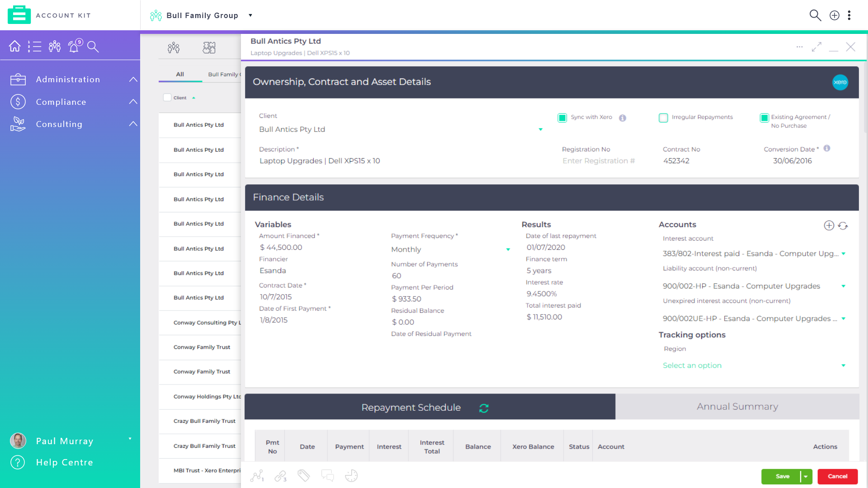Click the links icon in bottom toolbar
The height and width of the screenshot is (488, 868).
click(280, 476)
